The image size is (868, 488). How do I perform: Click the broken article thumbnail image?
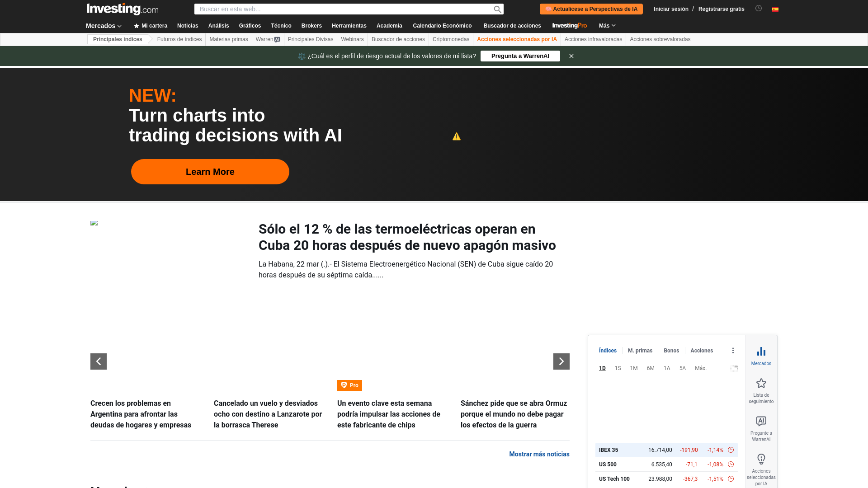click(94, 223)
